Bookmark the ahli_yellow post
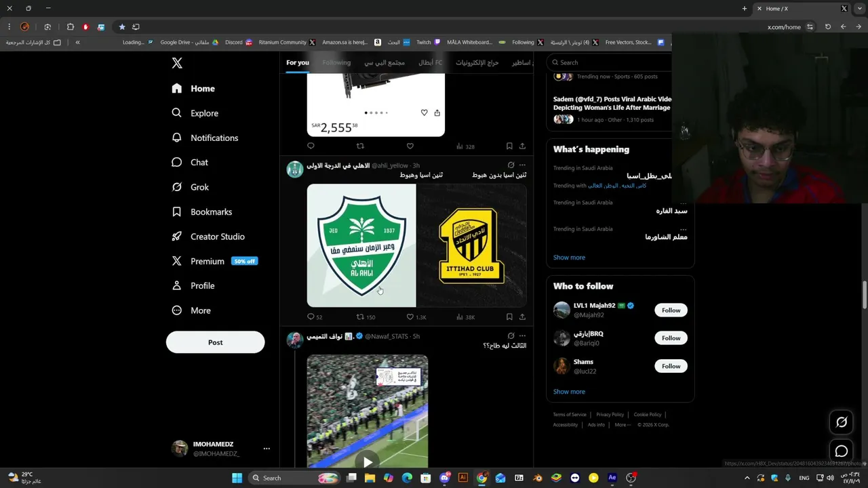The height and width of the screenshot is (488, 868). click(x=509, y=317)
